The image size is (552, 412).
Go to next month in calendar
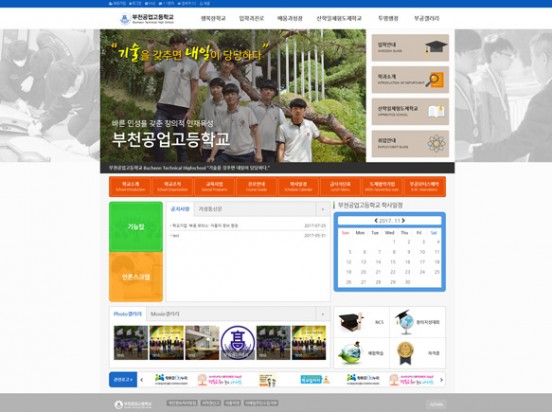point(403,221)
